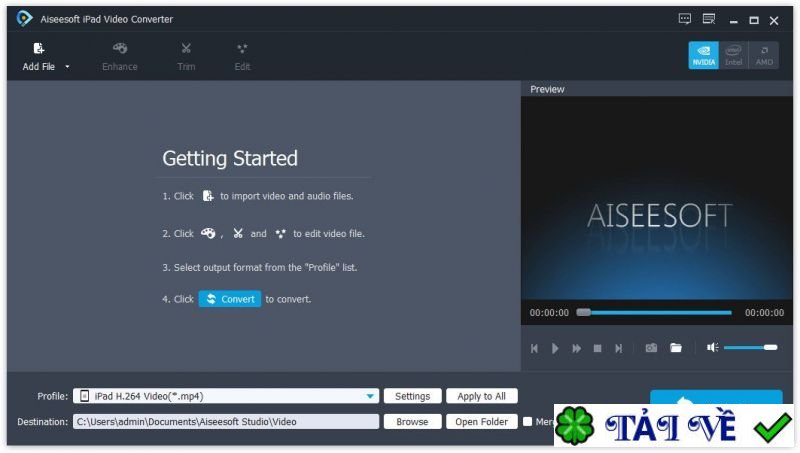Open the feedback chat icon in title bar
This screenshot has height=453, width=800.
click(x=685, y=19)
